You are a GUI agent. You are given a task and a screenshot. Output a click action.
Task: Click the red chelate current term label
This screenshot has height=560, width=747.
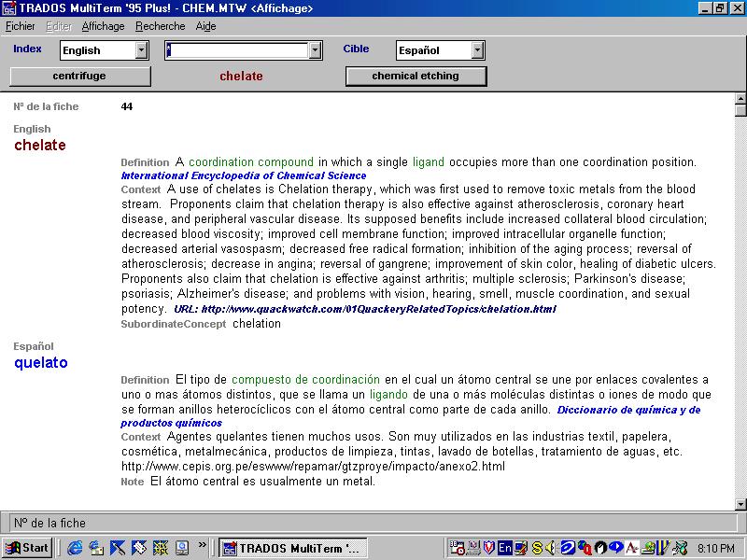point(241,77)
